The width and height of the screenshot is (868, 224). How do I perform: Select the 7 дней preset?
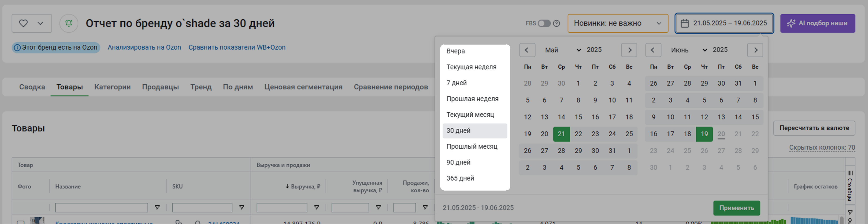click(475, 83)
